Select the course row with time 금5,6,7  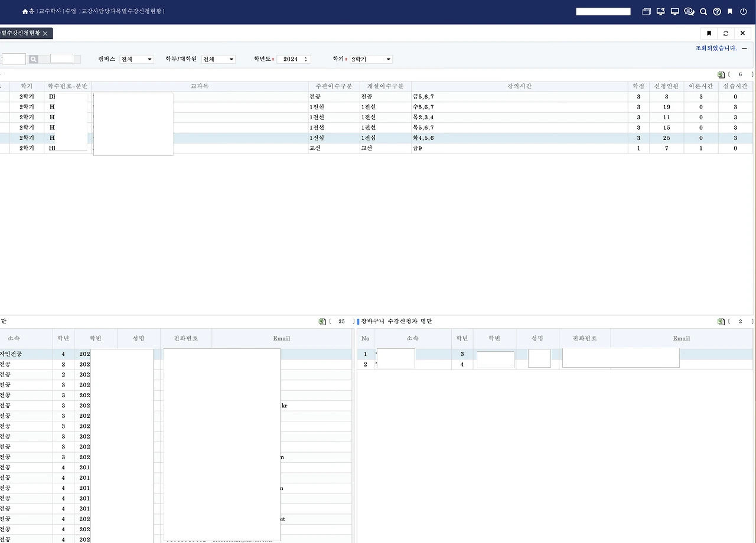[376, 97]
